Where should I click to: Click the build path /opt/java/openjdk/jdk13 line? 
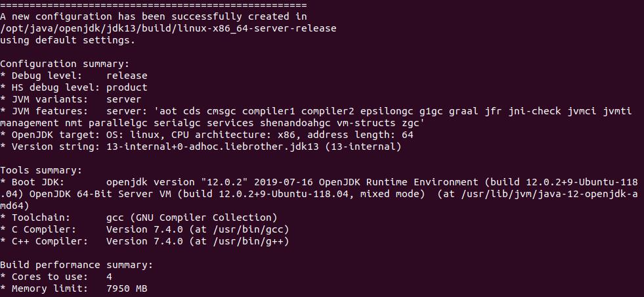pos(168,28)
